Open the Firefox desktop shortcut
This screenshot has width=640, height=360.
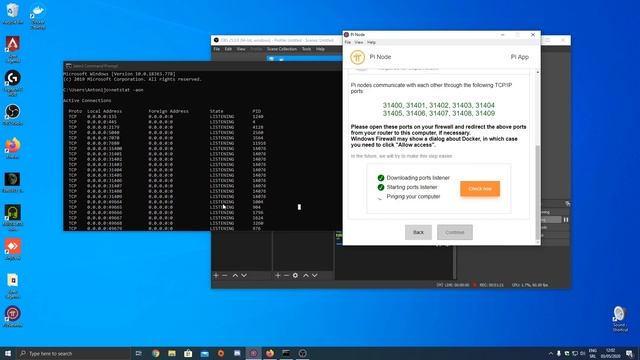13,148
